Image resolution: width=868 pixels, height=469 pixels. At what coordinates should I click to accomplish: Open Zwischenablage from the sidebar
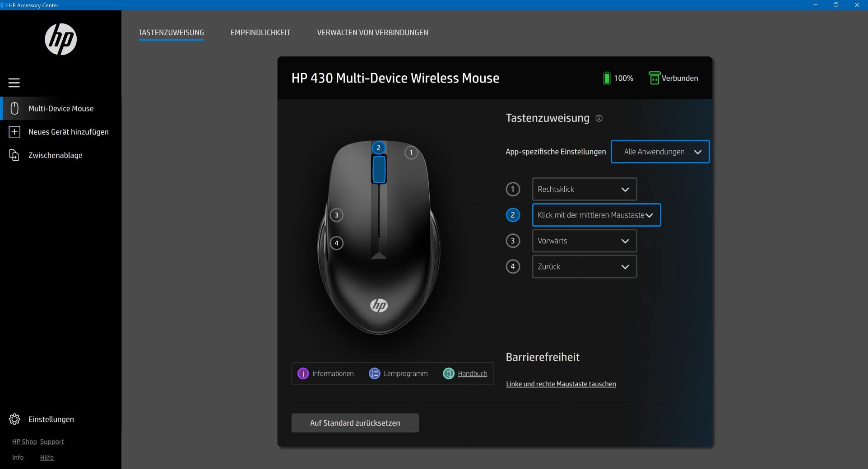click(61, 155)
